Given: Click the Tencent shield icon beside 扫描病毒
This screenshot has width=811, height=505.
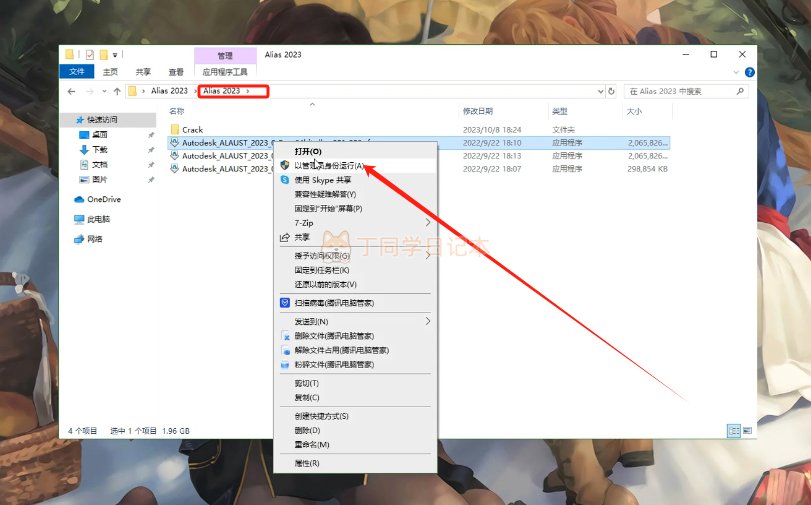Looking at the screenshot, I should 284,303.
